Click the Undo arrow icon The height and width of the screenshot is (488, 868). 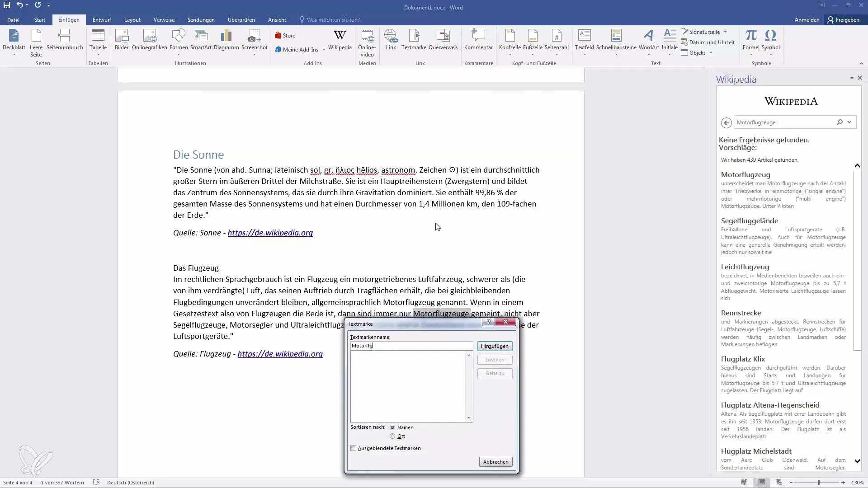point(19,5)
